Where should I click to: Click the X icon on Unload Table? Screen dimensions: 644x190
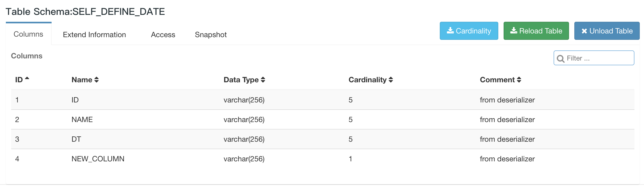coord(584,31)
